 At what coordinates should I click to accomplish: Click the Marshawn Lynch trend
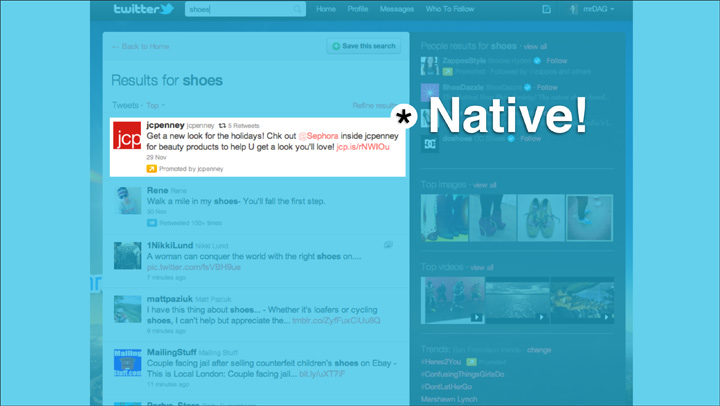click(449, 399)
